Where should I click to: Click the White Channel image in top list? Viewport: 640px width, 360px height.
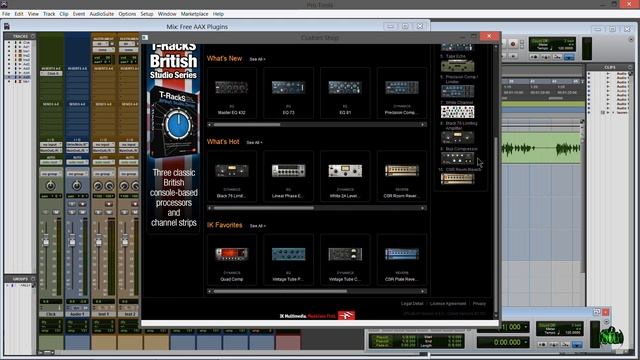[457, 111]
